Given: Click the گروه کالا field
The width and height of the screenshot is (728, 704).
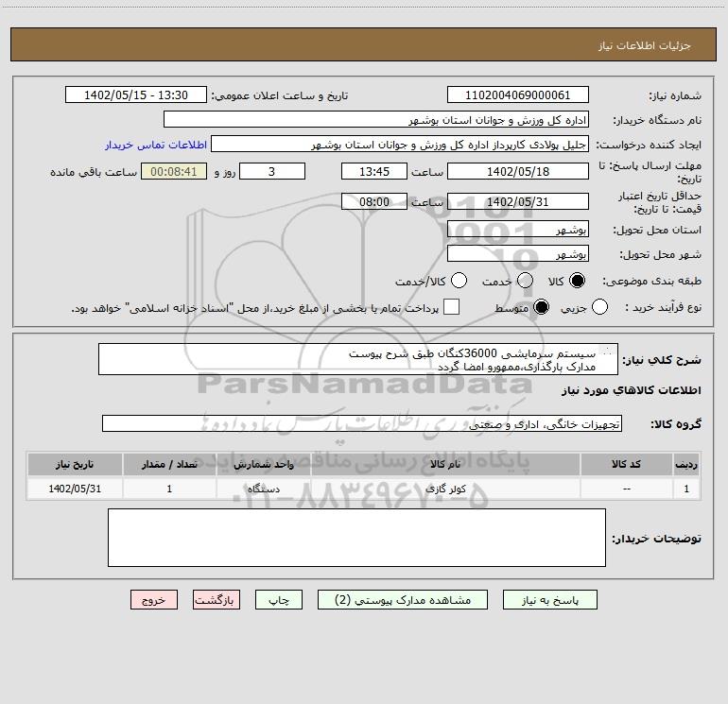Looking at the screenshot, I should (362, 423).
